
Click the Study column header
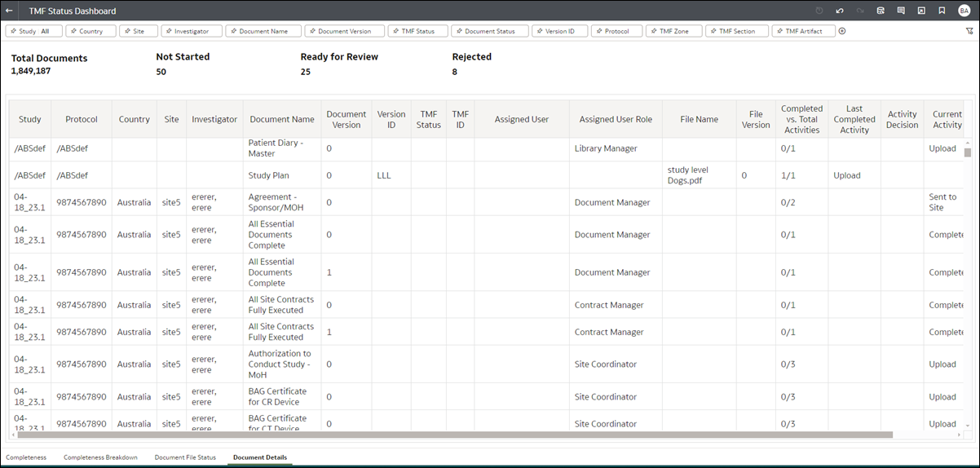(x=30, y=119)
